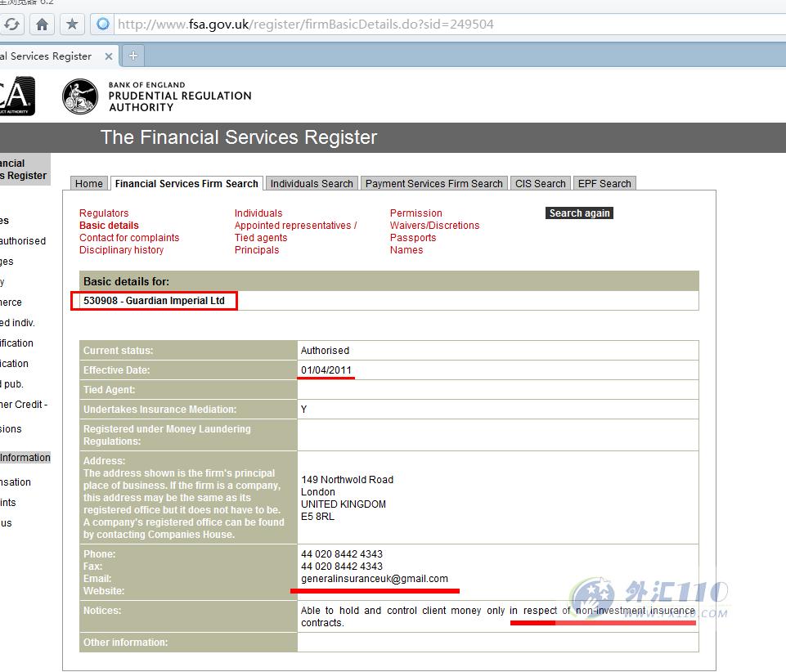This screenshot has width=786, height=672.
Task: Switch to Individuals Search tab
Action: click(x=312, y=183)
